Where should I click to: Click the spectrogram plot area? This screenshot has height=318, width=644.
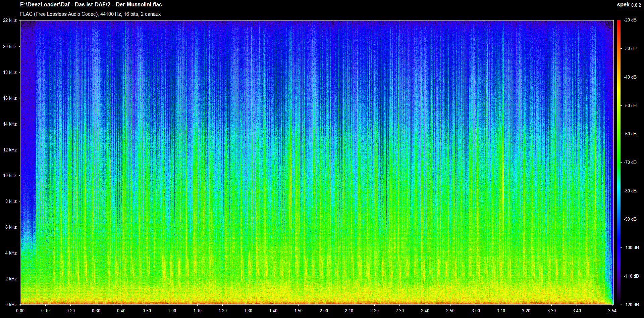317,162
